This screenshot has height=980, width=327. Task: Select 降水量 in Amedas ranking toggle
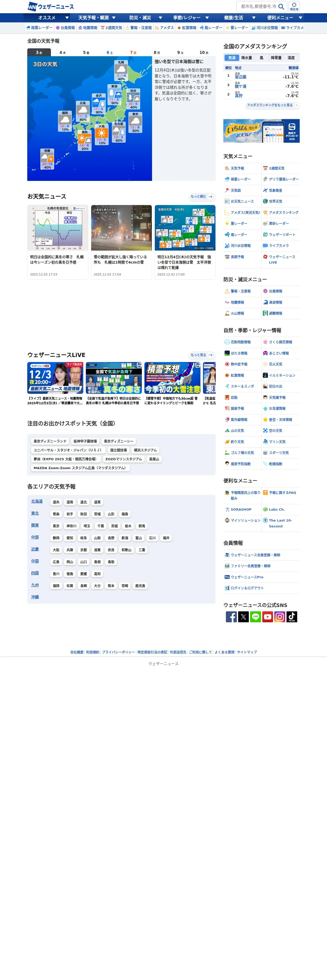(246, 58)
